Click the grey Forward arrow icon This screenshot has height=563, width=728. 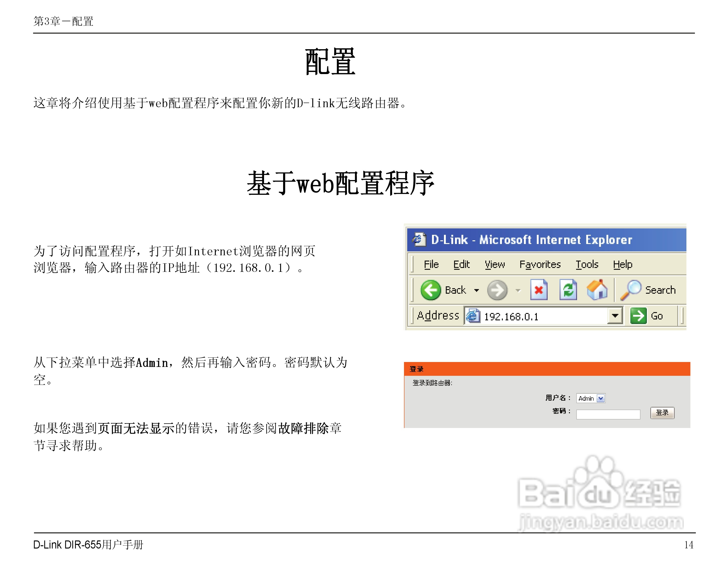click(497, 290)
